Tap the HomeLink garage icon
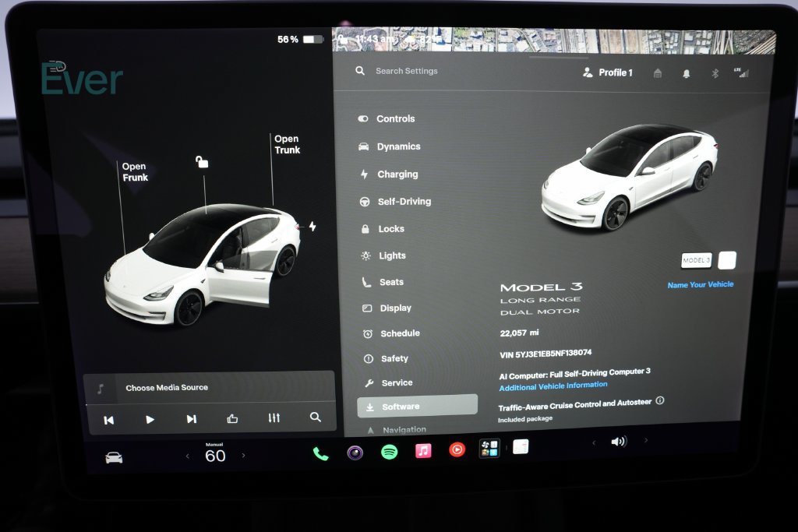The image size is (798, 532). pyautogui.click(x=658, y=74)
